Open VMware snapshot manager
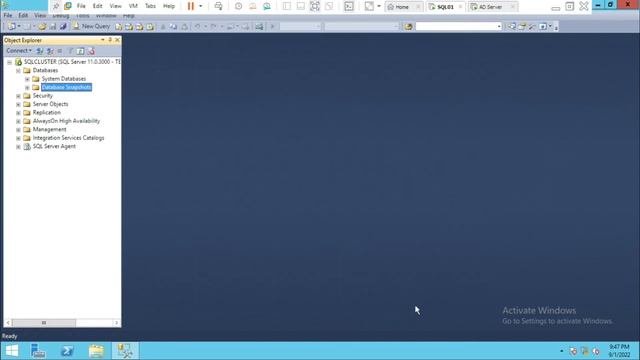 (x=267, y=6)
